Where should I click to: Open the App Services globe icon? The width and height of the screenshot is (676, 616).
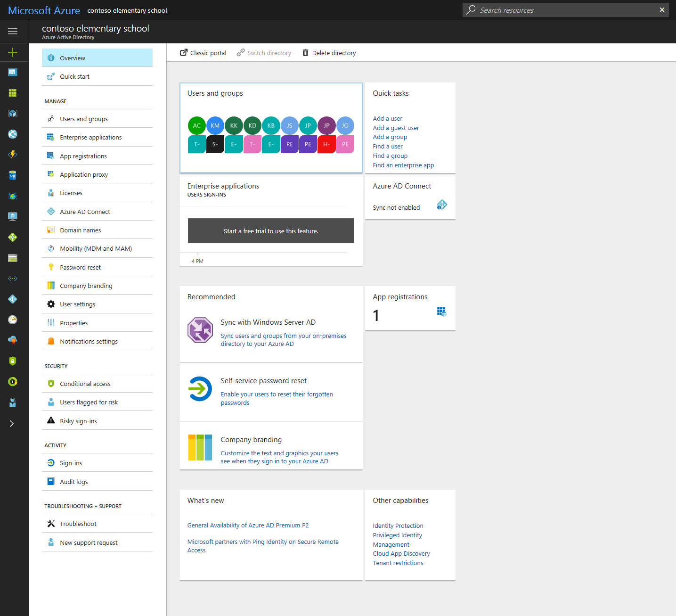(13, 134)
